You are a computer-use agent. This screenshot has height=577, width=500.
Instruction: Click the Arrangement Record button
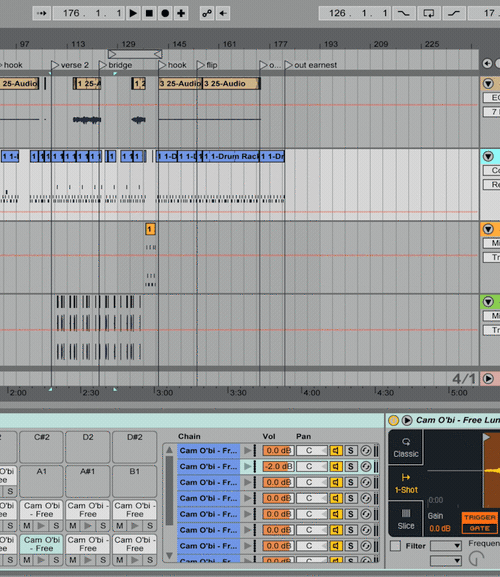tap(165, 13)
